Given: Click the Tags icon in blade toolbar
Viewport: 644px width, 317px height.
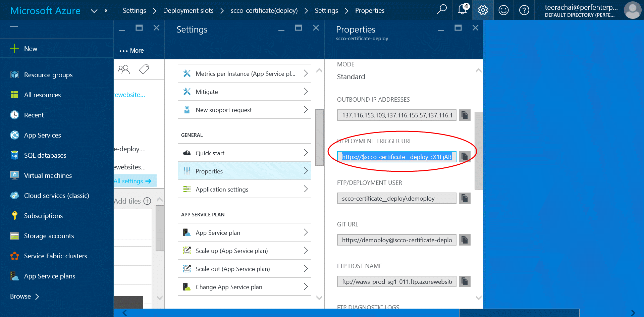Looking at the screenshot, I should [x=144, y=69].
